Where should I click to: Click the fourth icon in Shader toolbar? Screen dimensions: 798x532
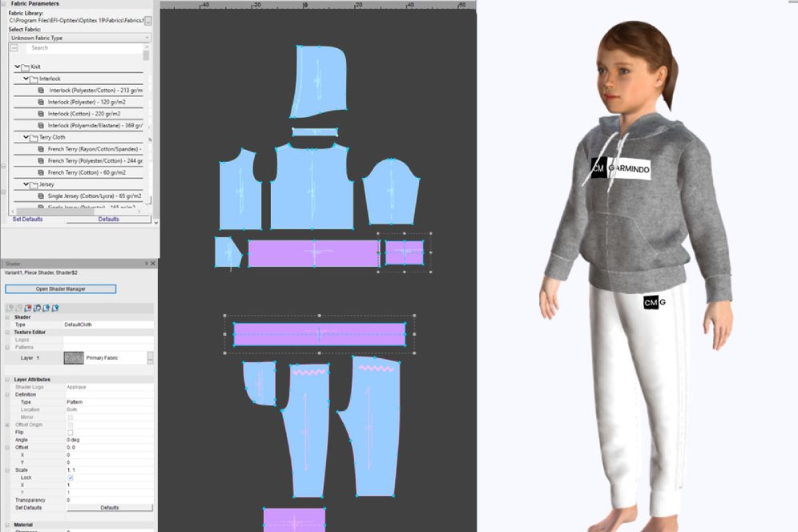coord(37,308)
